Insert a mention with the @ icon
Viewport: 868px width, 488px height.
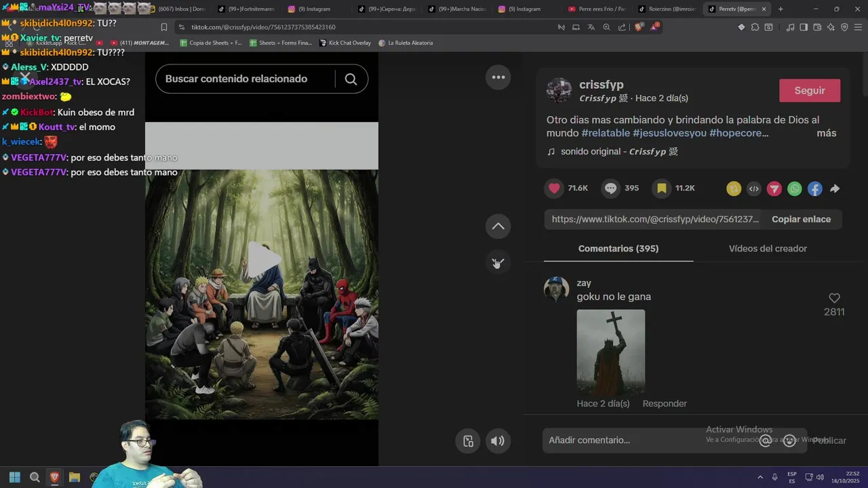tap(766, 441)
